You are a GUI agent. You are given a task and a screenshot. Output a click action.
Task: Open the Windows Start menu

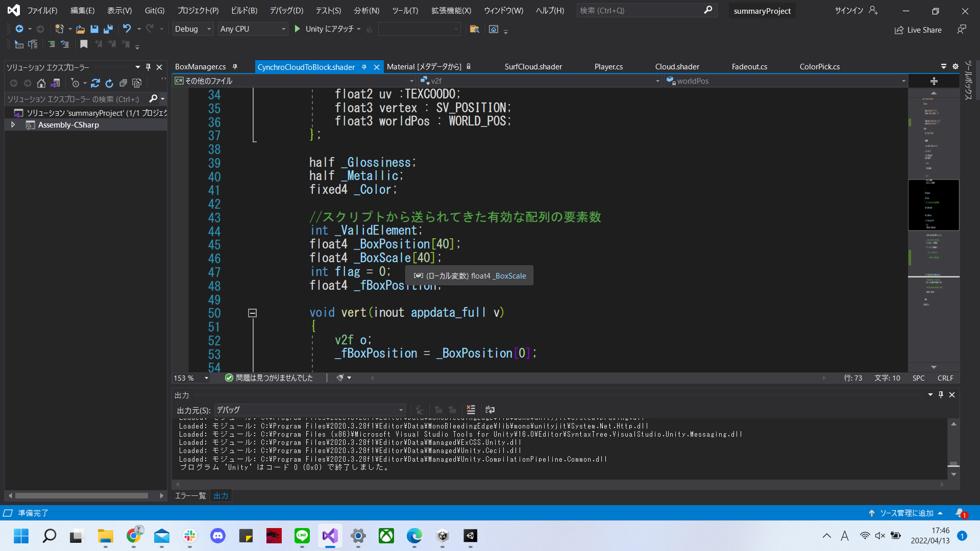pos(21,536)
